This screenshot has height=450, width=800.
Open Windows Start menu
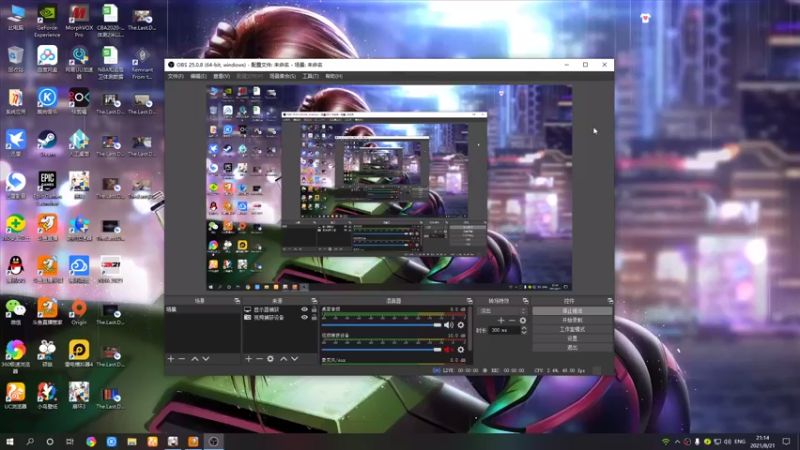pyautogui.click(x=10, y=441)
